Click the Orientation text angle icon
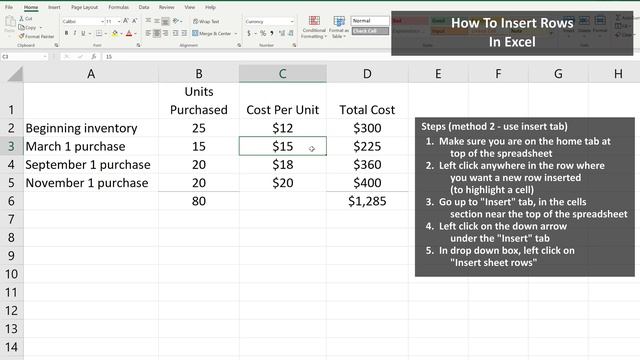 (176, 21)
